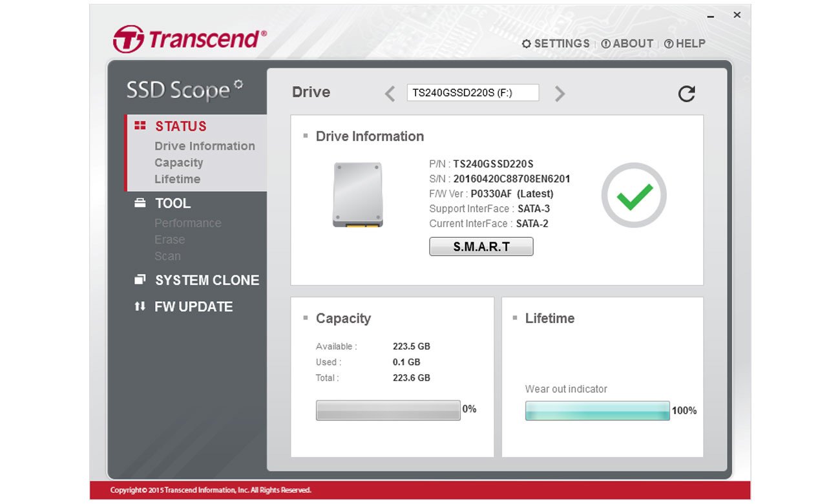Screen dimensions: 840x504
Task: Click the Drive Information panel heading
Action: 370,136
